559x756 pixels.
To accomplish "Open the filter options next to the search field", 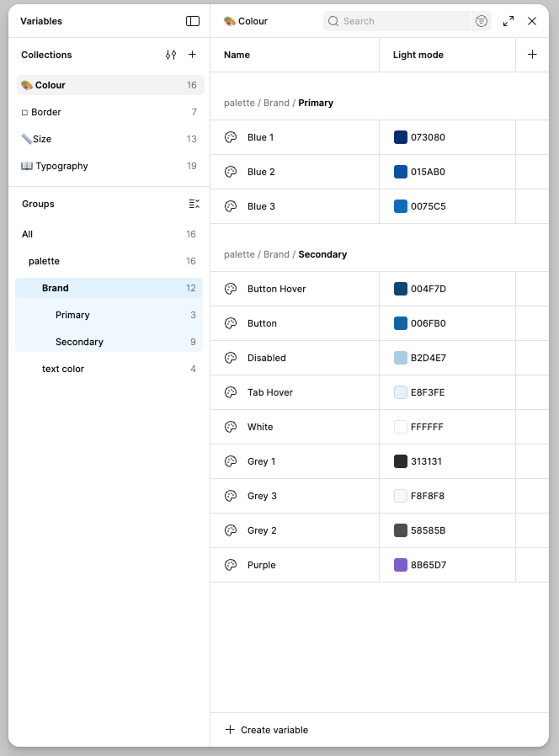I will click(481, 21).
